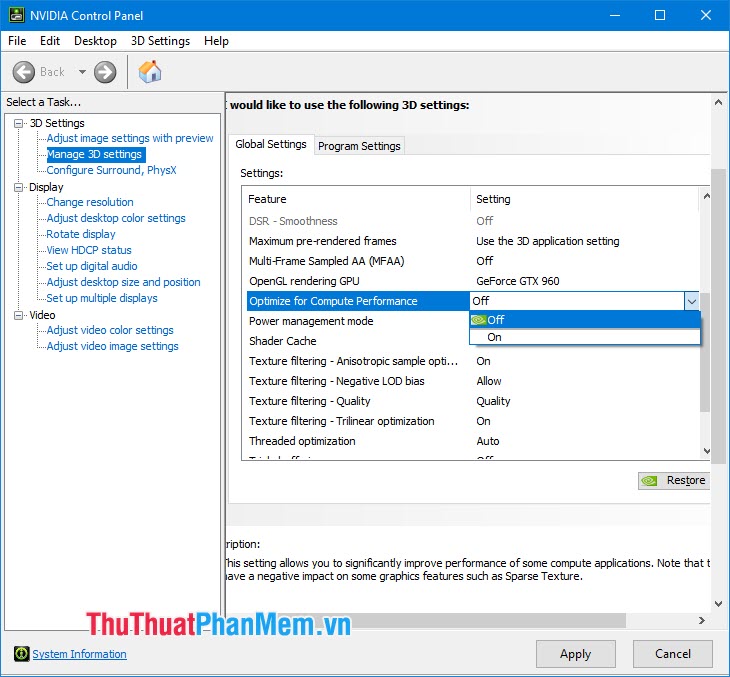Collapse the Video tree node

pyautogui.click(x=19, y=315)
